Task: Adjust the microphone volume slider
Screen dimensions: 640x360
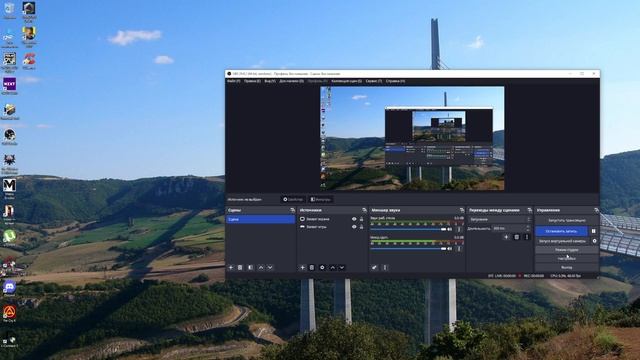Action: coord(408,249)
